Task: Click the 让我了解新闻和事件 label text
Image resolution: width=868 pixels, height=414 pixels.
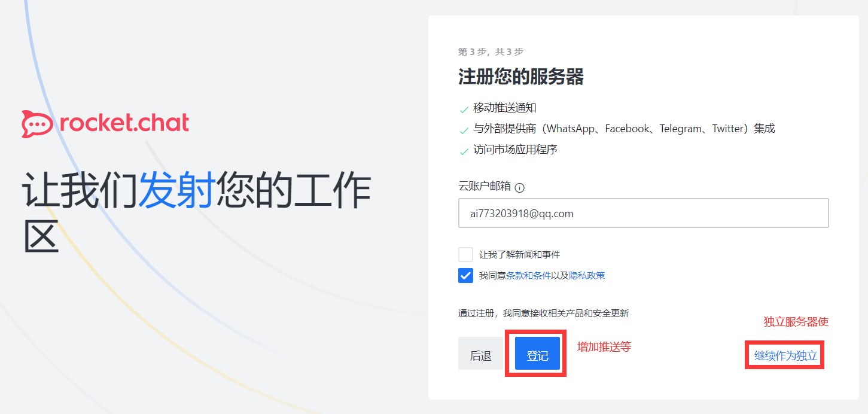Action: (x=519, y=255)
